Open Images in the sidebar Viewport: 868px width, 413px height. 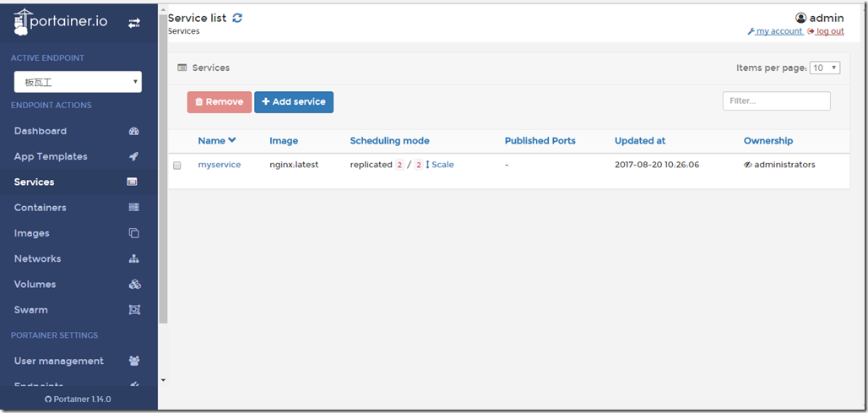tap(31, 233)
